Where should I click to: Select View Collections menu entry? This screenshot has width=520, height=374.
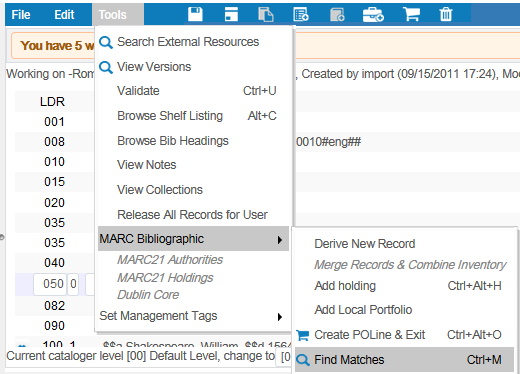coord(160,190)
